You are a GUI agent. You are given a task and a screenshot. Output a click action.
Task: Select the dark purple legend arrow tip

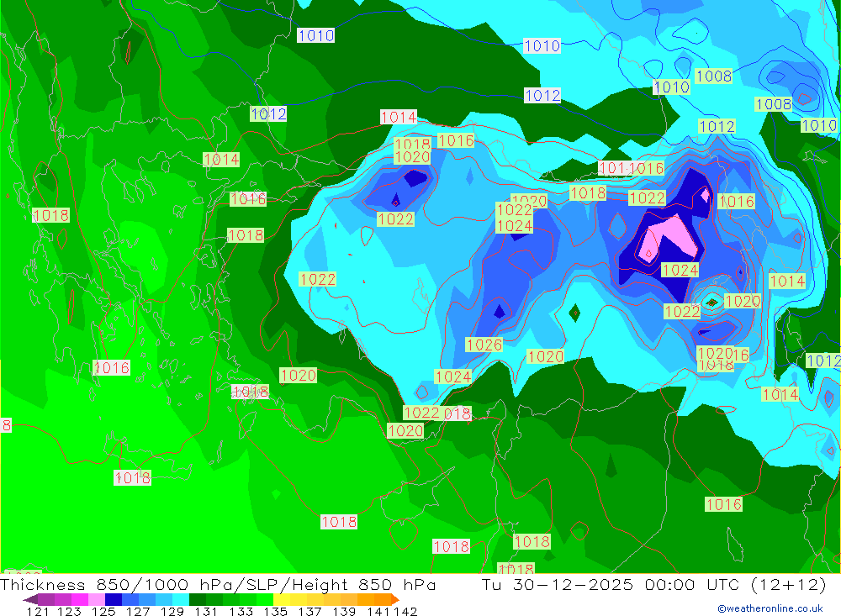tap(30, 599)
